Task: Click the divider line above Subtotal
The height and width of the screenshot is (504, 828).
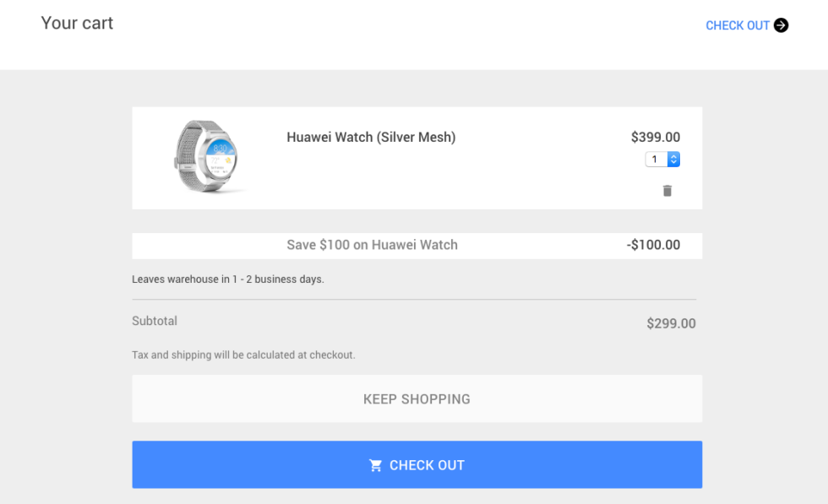Action: click(x=414, y=299)
